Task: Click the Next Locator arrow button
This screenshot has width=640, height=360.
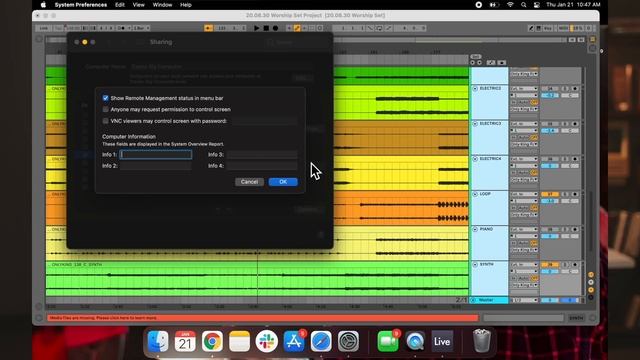Action: 480,62
